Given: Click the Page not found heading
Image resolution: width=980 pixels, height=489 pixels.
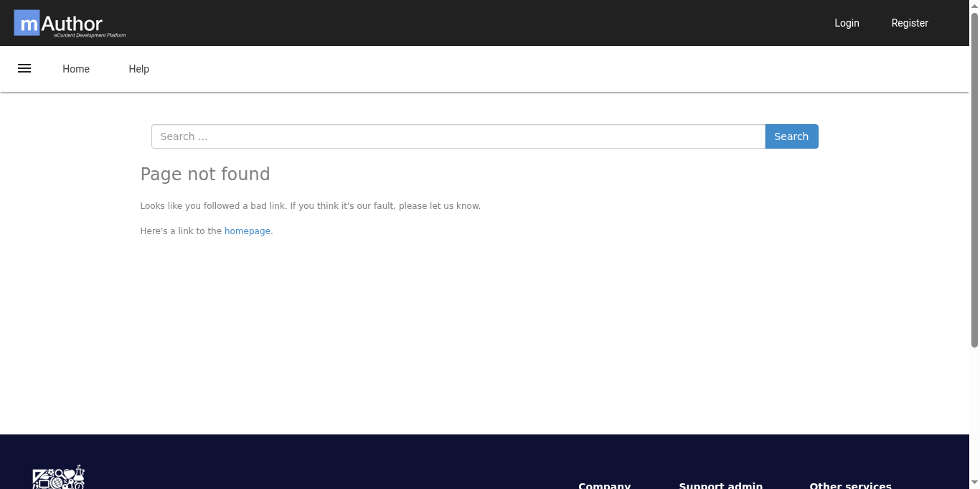Looking at the screenshot, I should (x=205, y=174).
